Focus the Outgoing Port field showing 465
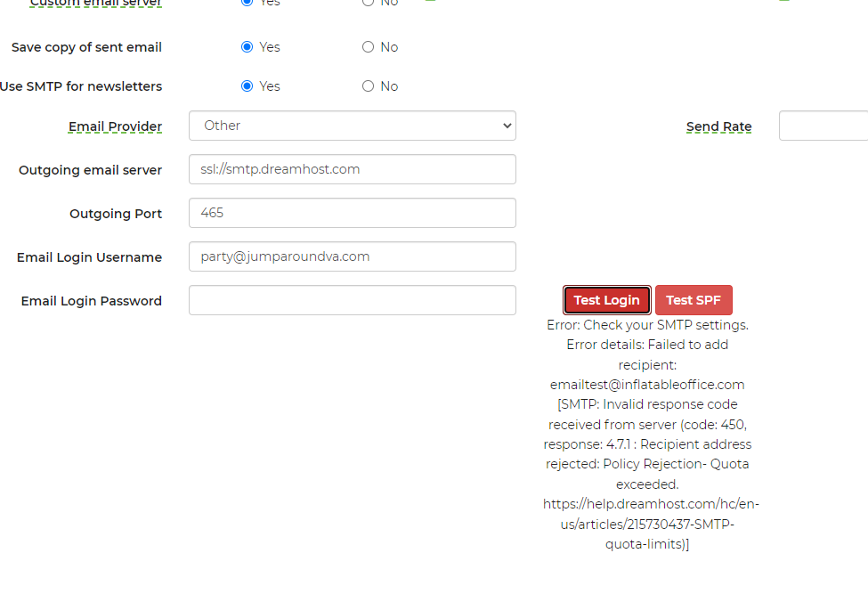 [x=352, y=213]
